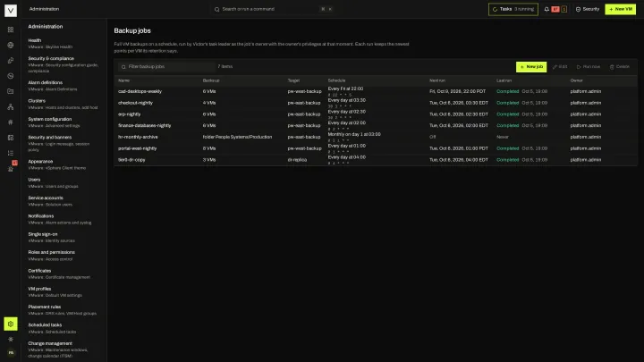Open the hash tag icon in left rail
The width and height of the screenshot is (644, 362).
11,122
